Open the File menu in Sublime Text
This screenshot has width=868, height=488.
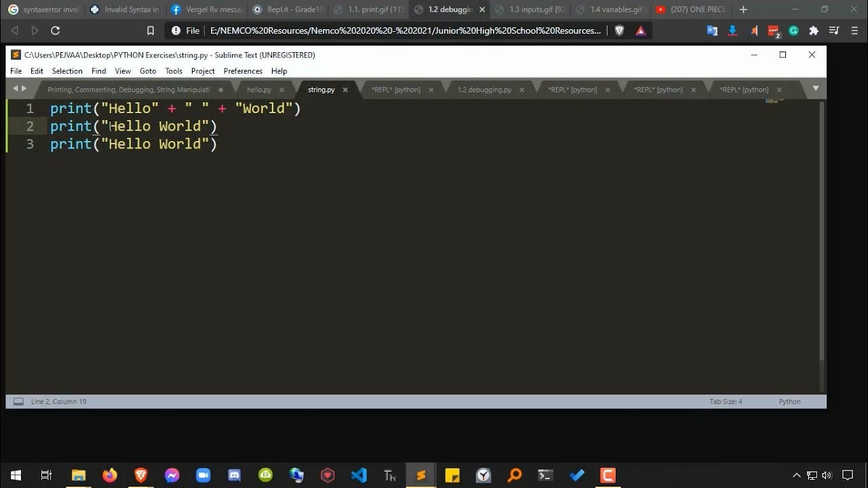[16, 70]
